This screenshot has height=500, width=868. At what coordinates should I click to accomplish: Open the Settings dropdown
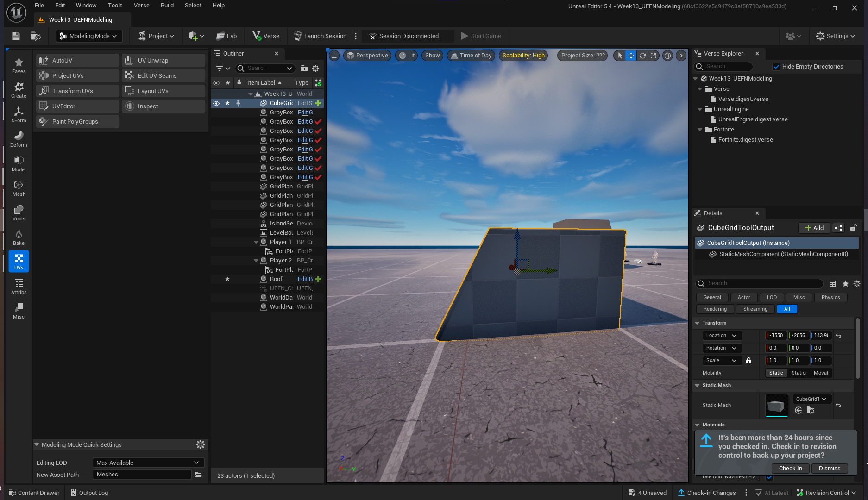pos(835,36)
